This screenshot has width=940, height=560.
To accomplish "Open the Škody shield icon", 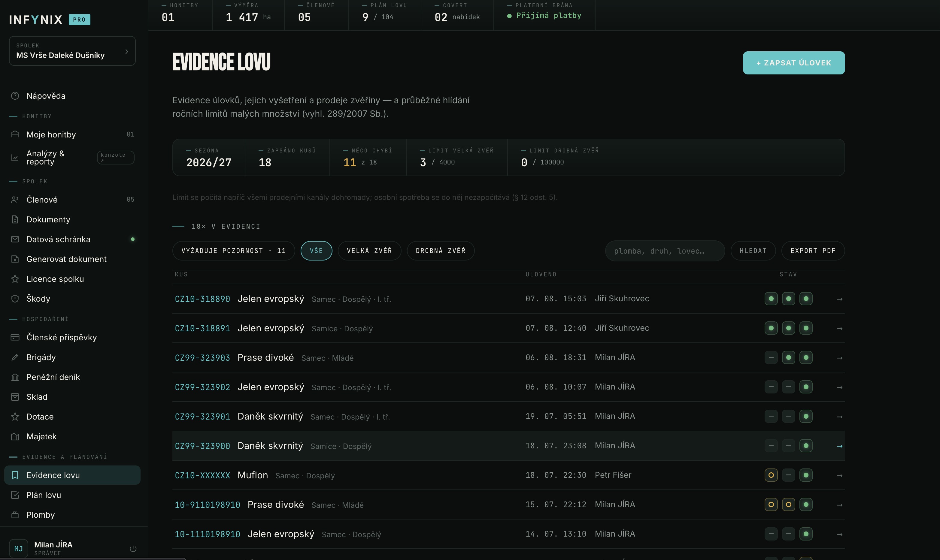I will [15, 299].
